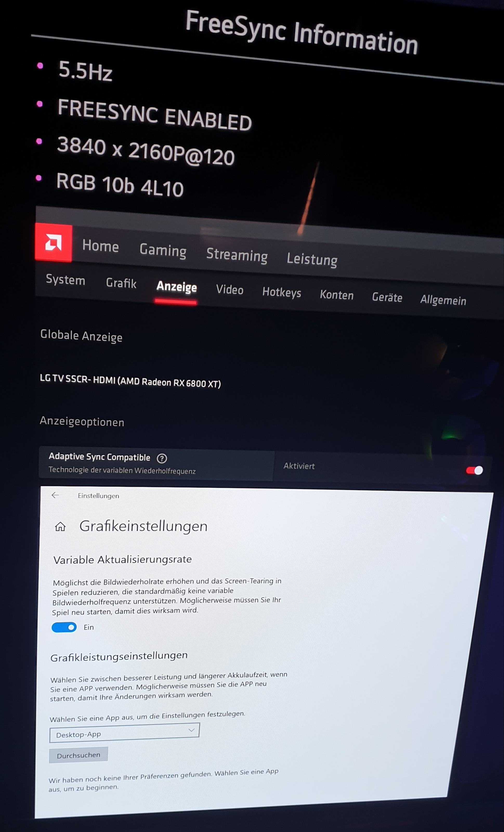Click the home icon beside Grafikeinstellungen
Screen dimensions: 504x832
(60, 527)
